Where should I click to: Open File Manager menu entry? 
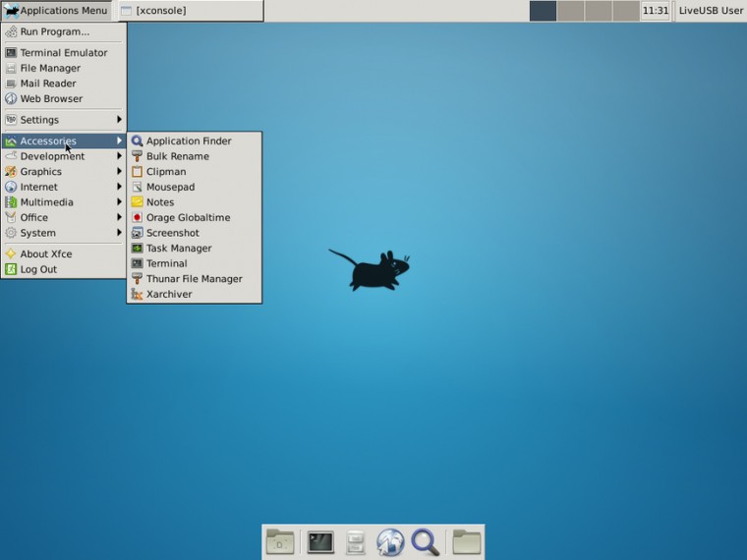tap(64, 68)
